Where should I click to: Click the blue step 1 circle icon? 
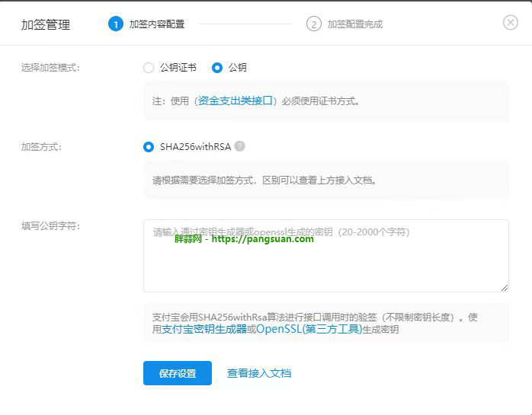click(116, 24)
